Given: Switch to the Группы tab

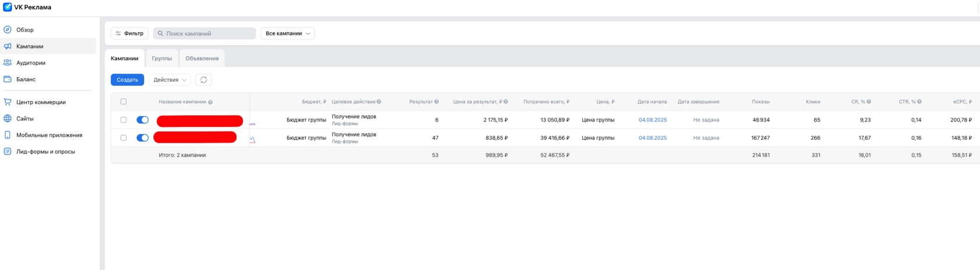Looking at the screenshot, I should [162, 58].
